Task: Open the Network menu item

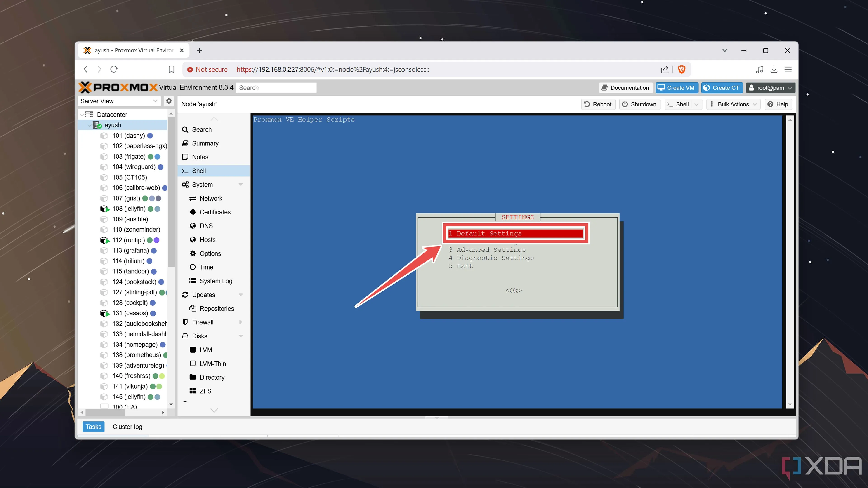Action: click(214, 198)
